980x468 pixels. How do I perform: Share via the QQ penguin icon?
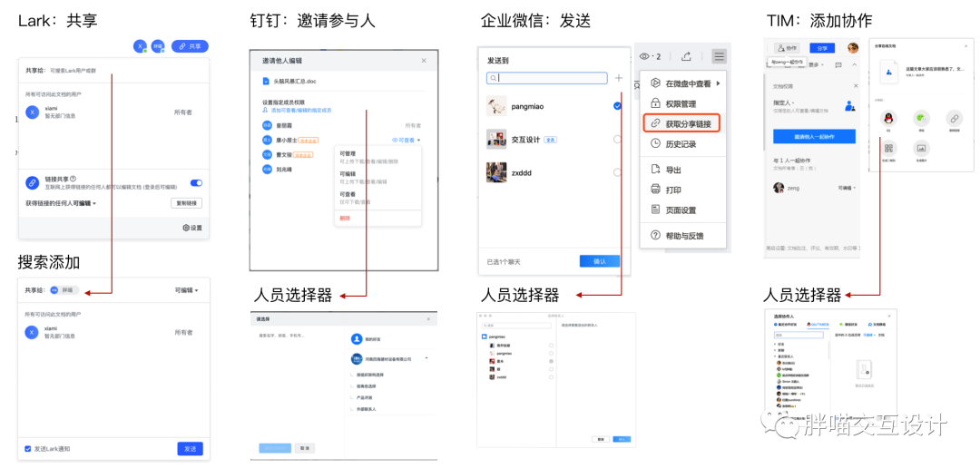[x=888, y=118]
